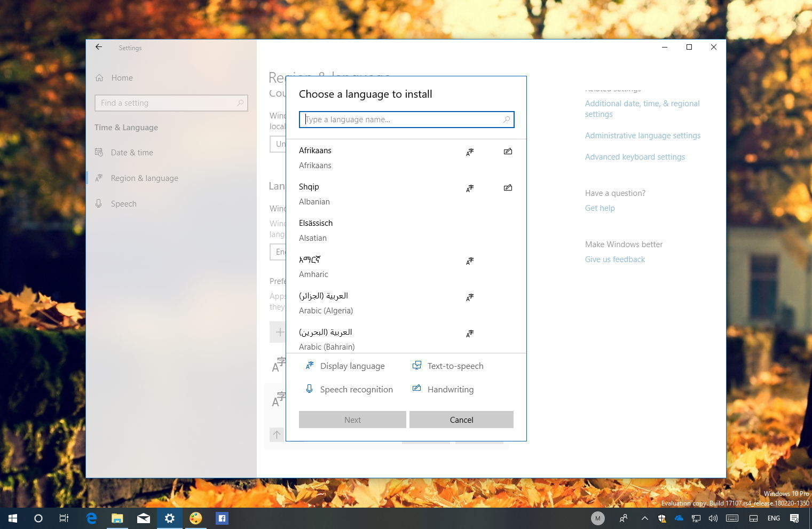Open volume control in system tray
The width and height of the screenshot is (812, 529).
[x=713, y=518]
